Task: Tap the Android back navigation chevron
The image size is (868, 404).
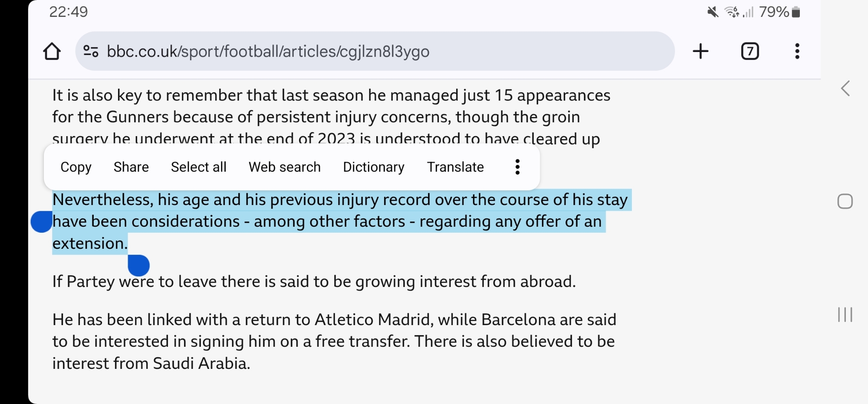Action: [x=845, y=89]
